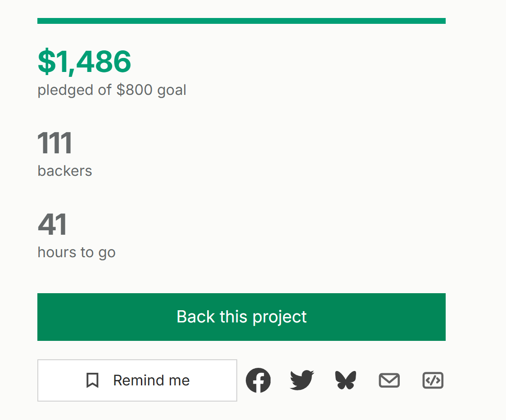Click the $1,486 pledged amount
Viewport: 506px width, 420px height.
tap(85, 62)
